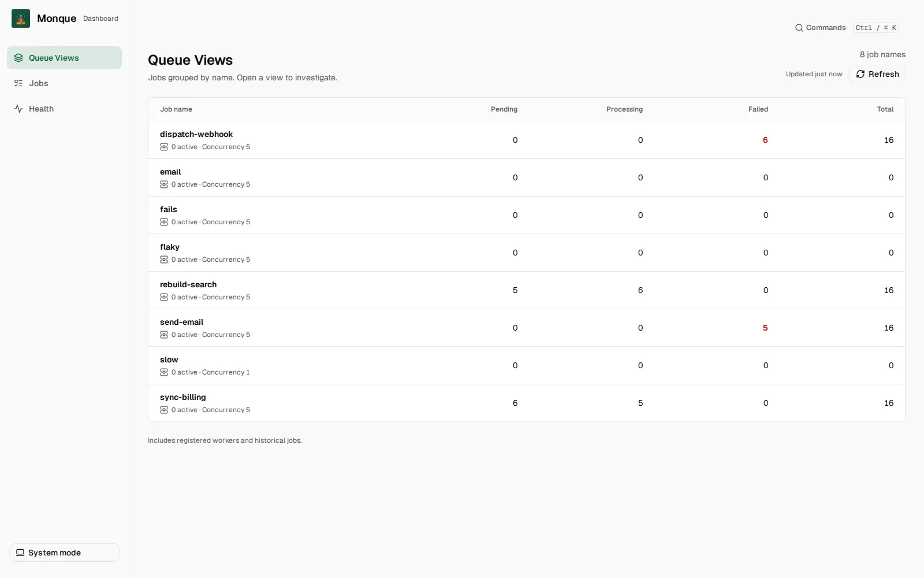Click worker icon under dispatch-webhook
Viewport: 924px width, 578px height.
pyautogui.click(x=164, y=147)
